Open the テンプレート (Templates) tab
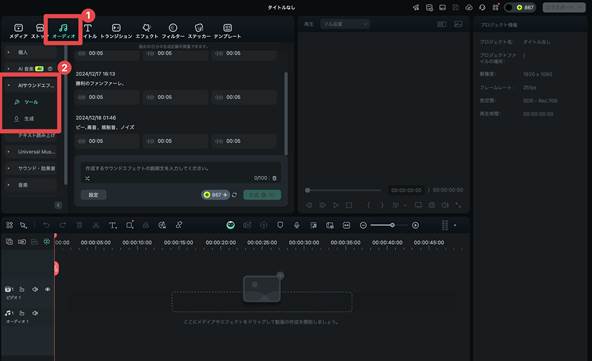Image resolution: width=592 pixels, height=361 pixels. click(227, 31)
